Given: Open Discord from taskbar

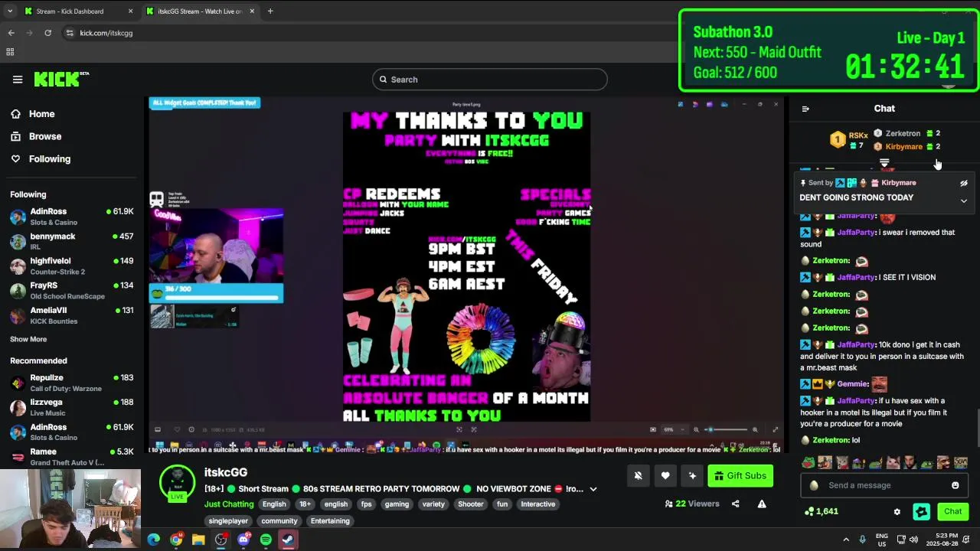Looking at the screenshot, I should click(x=243, y=540).
